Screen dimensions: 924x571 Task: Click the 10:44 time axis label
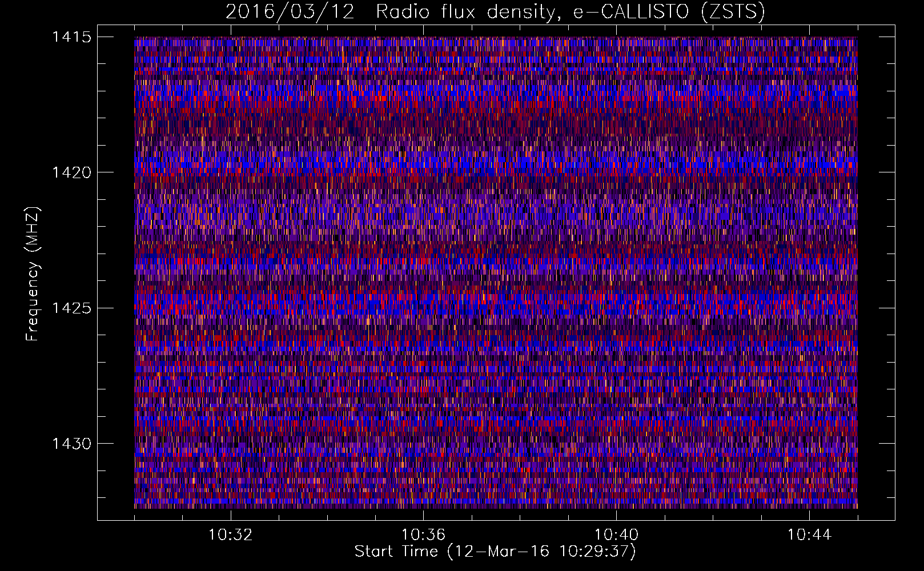809,535
